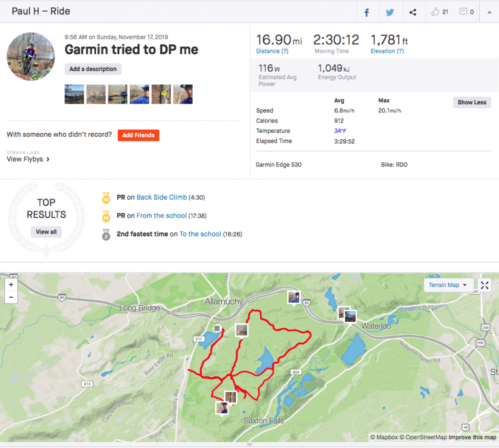Collapse the header with the top-right triangle
This screenshot has height=448, width=499.
[488, 12]
